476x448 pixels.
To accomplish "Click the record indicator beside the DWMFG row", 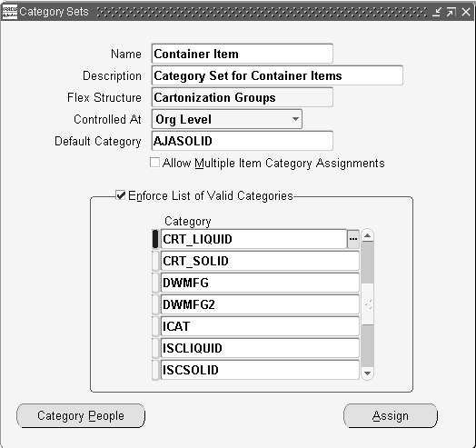I will point(155,283).
